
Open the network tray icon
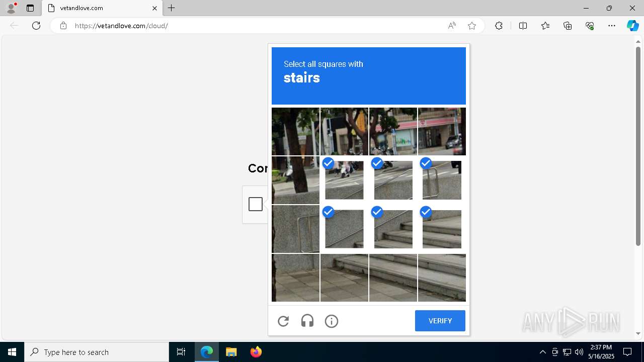[x=567, y=352]
